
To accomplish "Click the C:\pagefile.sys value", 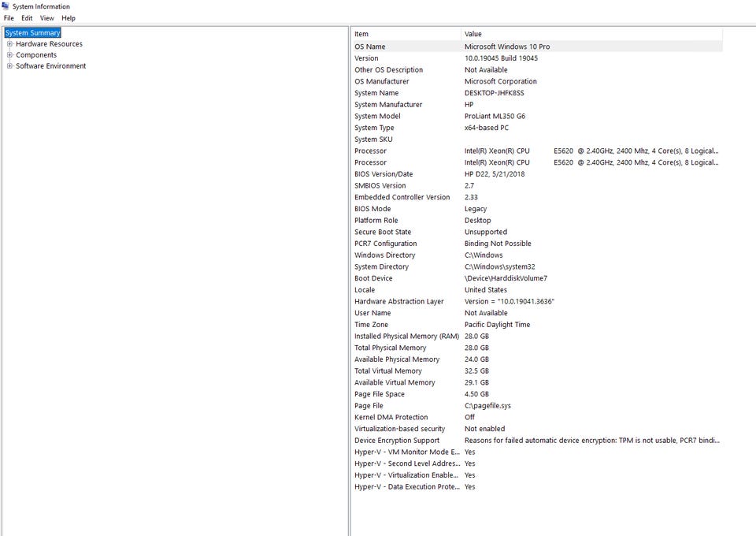I will tap(487, 406).
